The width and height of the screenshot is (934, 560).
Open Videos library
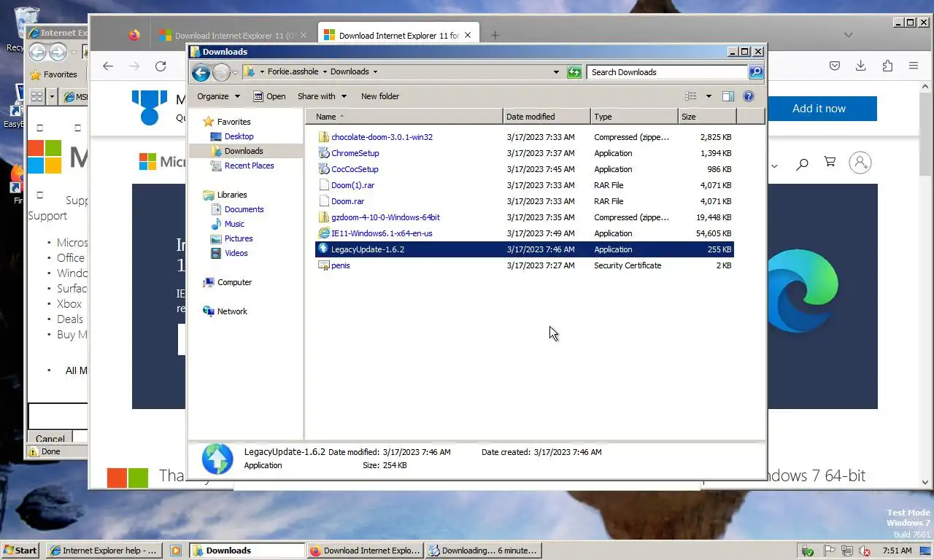click(x=236, y=253)
